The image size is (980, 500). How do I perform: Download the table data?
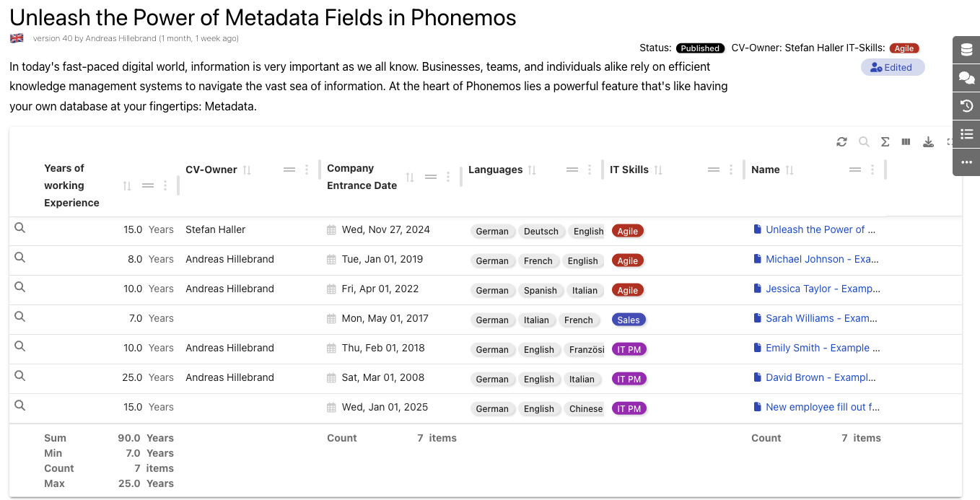pos(928,142)
